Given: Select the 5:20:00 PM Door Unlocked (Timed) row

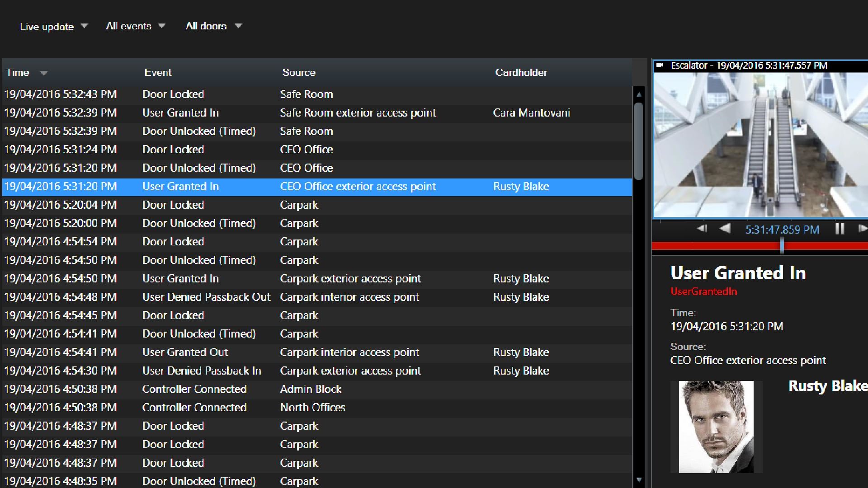Looking at the screenshot, I should click(317, 223).
